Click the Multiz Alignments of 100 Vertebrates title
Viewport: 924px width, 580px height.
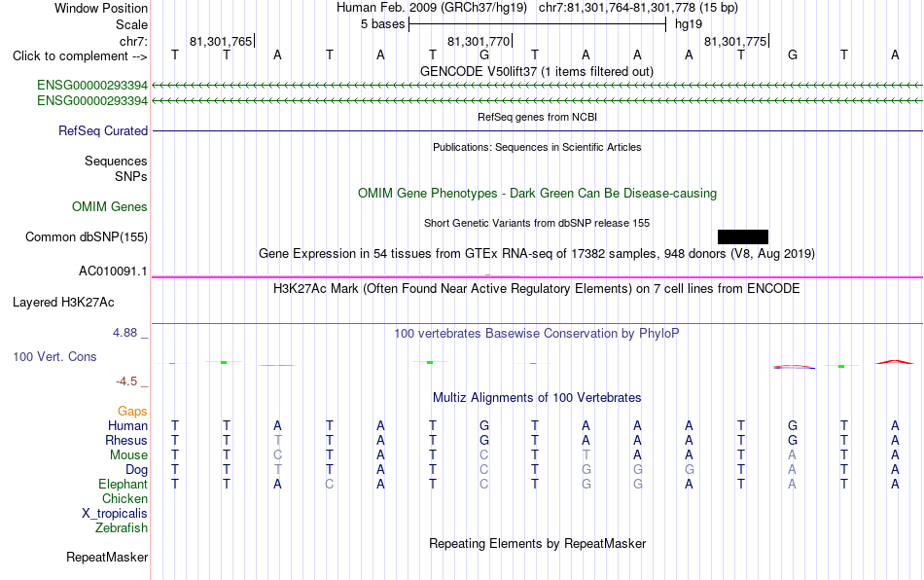[537, 398]
